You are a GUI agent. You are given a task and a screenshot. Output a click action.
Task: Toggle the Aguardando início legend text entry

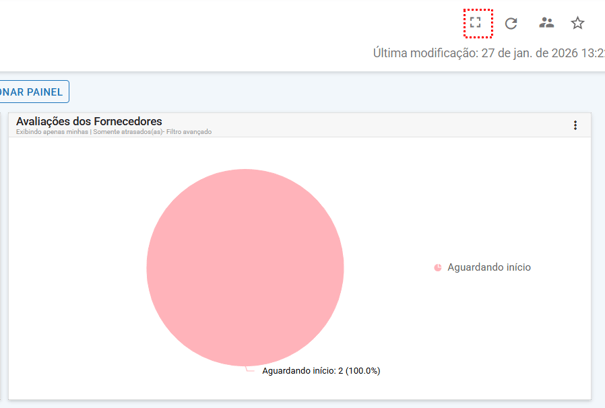pos(488,267)
